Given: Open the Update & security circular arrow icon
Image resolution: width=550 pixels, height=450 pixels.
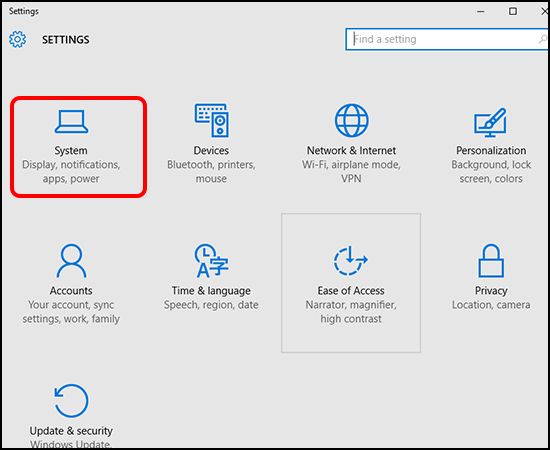Looking at the screenshot, I should coord(71,401).
